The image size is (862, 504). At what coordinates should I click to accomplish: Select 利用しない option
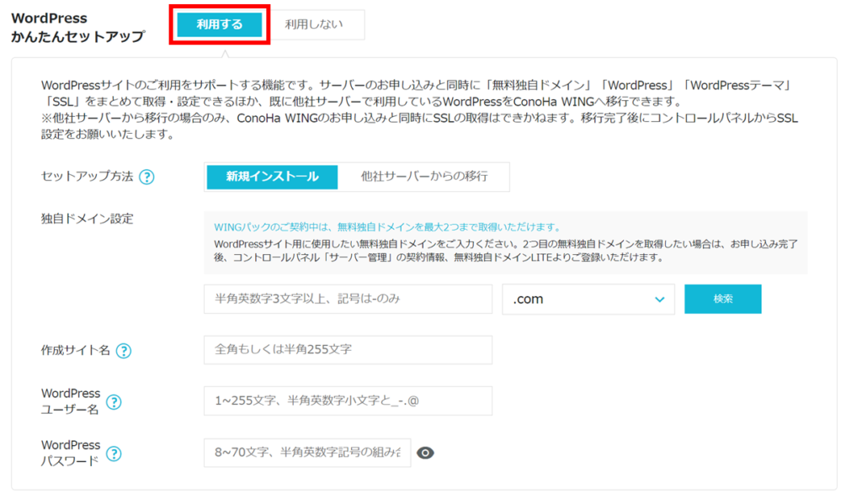point(314,24)
